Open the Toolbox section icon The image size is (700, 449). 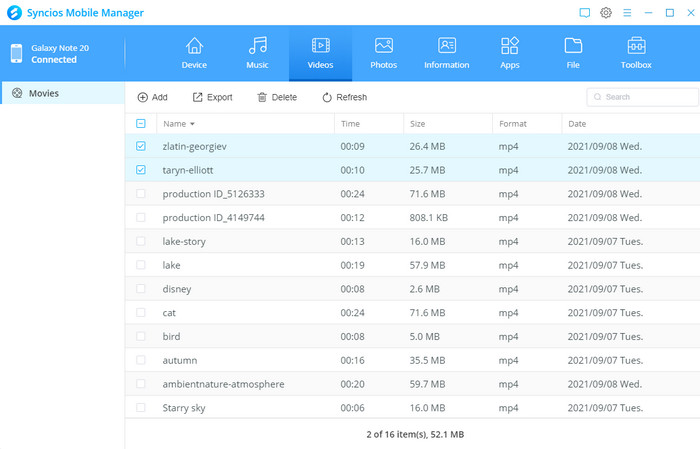636,47
